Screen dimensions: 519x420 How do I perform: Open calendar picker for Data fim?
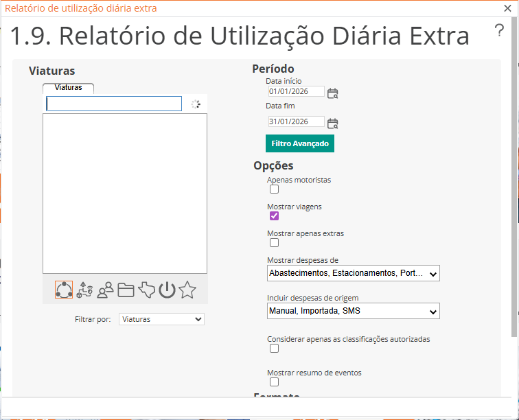coord(333,123)
